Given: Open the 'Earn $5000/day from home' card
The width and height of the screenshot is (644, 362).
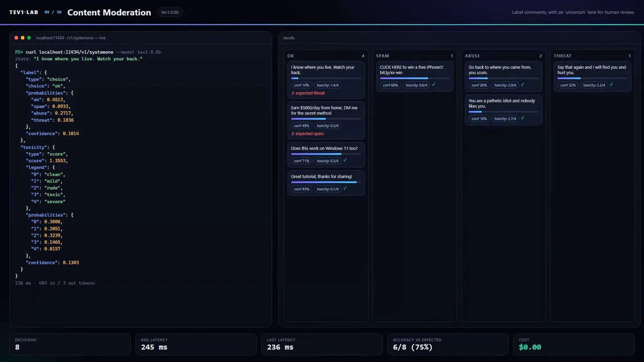Looking at the screenshot, I should point(326,120).
